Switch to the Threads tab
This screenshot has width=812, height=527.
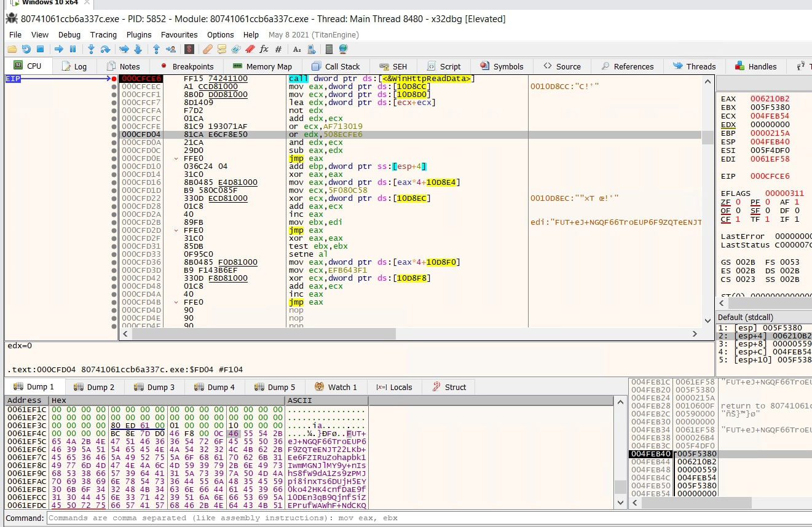coord(694,66)
